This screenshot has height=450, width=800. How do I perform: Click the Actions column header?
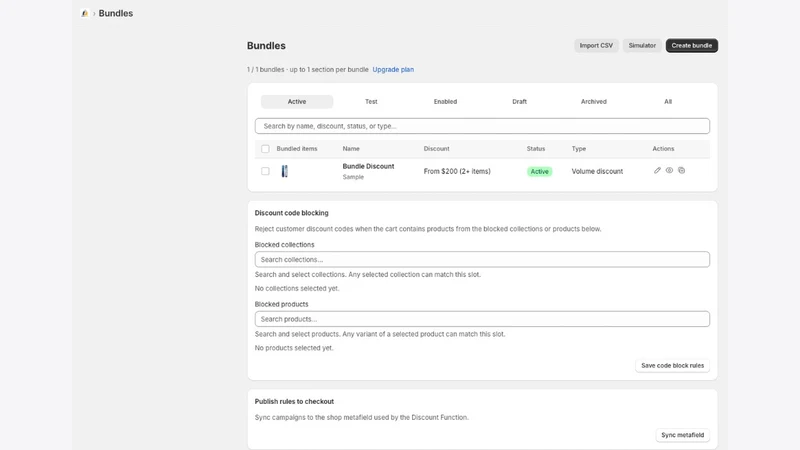tap(663, 148)
